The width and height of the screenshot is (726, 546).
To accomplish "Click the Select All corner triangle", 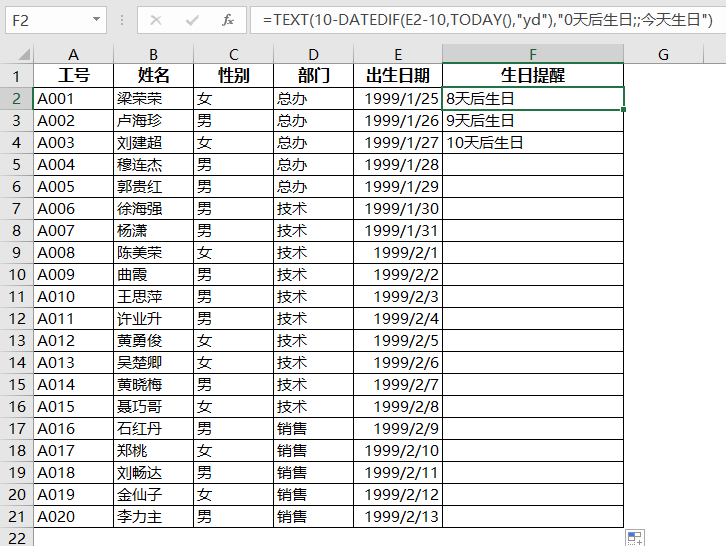I will 17,54.
